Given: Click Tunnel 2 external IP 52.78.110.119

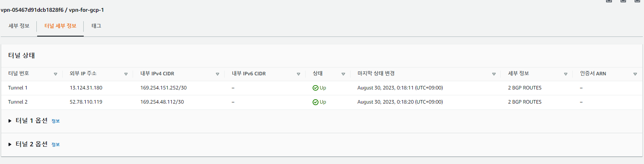Looking at the screenshot, I should pyautogui.click(x=86, y=102).
